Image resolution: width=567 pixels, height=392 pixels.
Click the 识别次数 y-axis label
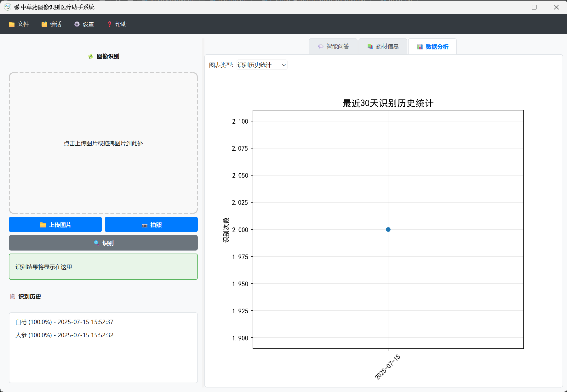(226, 230)
